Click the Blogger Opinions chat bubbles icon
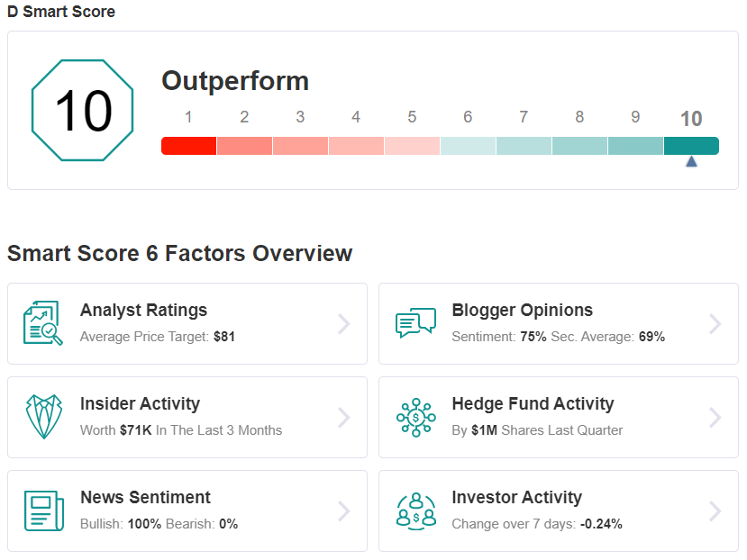This screenshot has width=747, height=560. point(415,323)
